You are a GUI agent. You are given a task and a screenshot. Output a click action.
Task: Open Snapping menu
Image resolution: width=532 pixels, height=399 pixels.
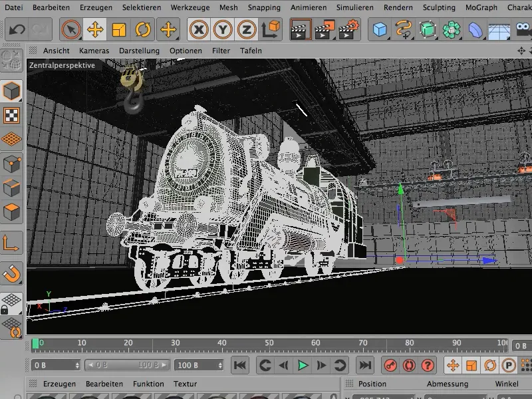click(x=264, y=7)
